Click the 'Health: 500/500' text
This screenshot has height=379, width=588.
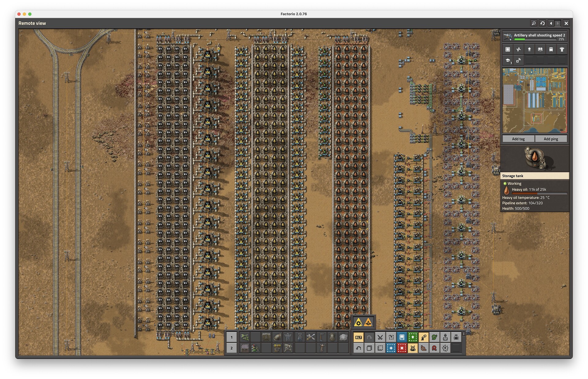point(516,209)
